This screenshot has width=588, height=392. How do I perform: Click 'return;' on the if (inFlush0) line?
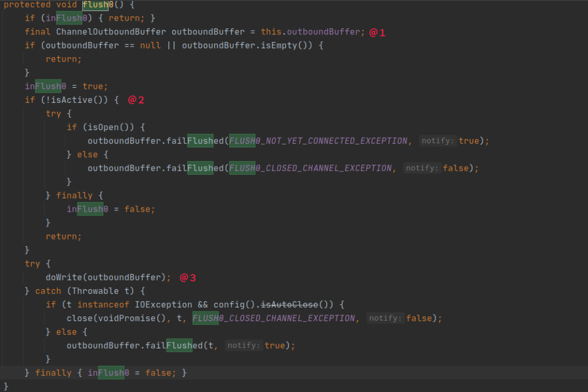127,18
